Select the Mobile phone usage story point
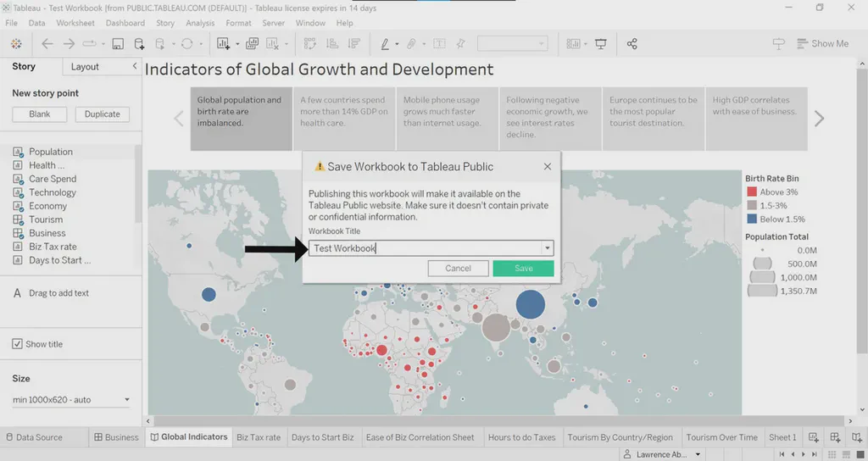868x461 pixels. tap(448, 119)
